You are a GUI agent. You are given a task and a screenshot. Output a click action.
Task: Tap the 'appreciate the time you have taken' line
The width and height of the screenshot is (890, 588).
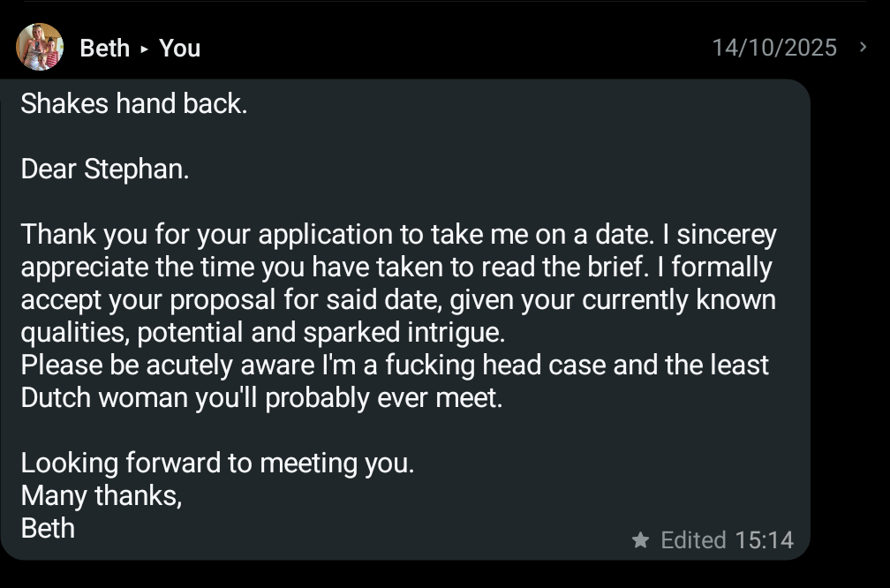396,267
